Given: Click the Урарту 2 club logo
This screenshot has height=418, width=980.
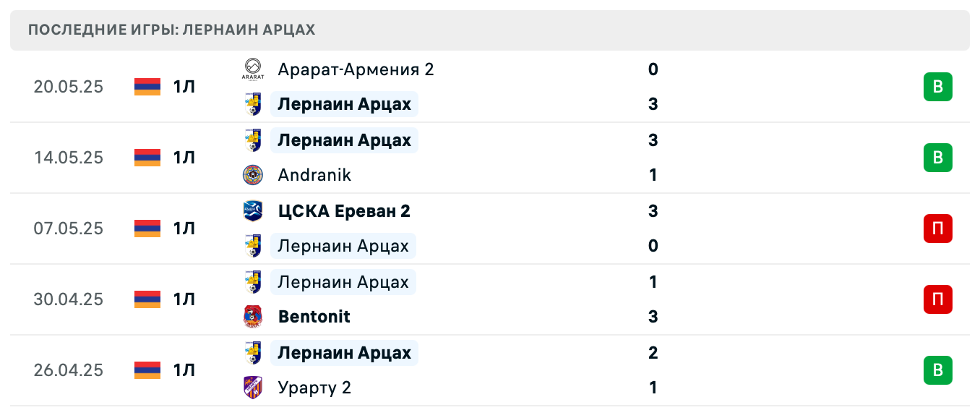Looking at the screenshot, I should 253,388.
